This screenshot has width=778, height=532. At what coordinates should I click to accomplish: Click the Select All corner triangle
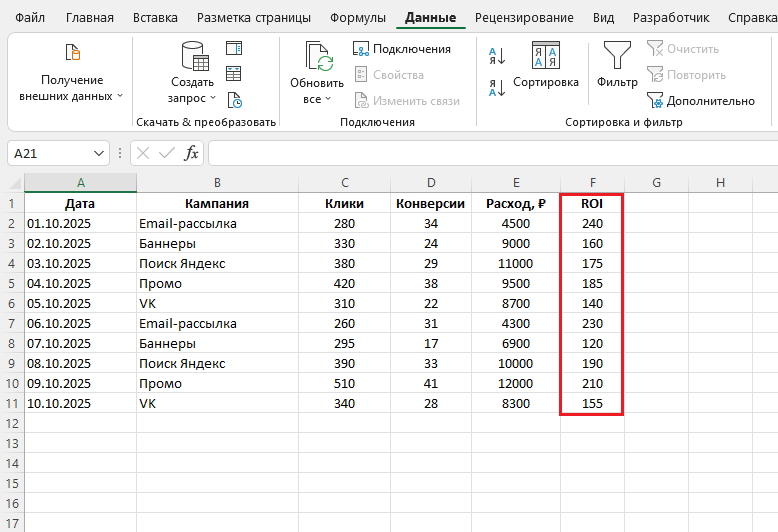point(13,183)
